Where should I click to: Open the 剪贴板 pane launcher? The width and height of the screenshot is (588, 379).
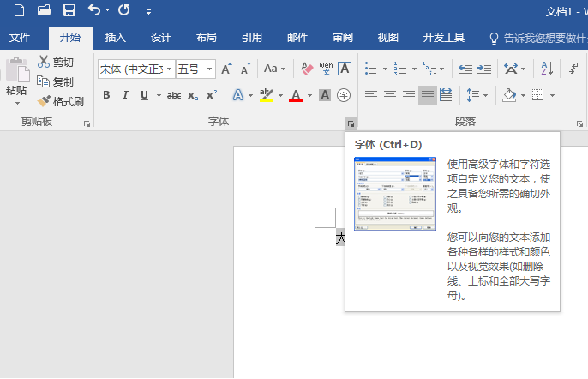[87, 123]
